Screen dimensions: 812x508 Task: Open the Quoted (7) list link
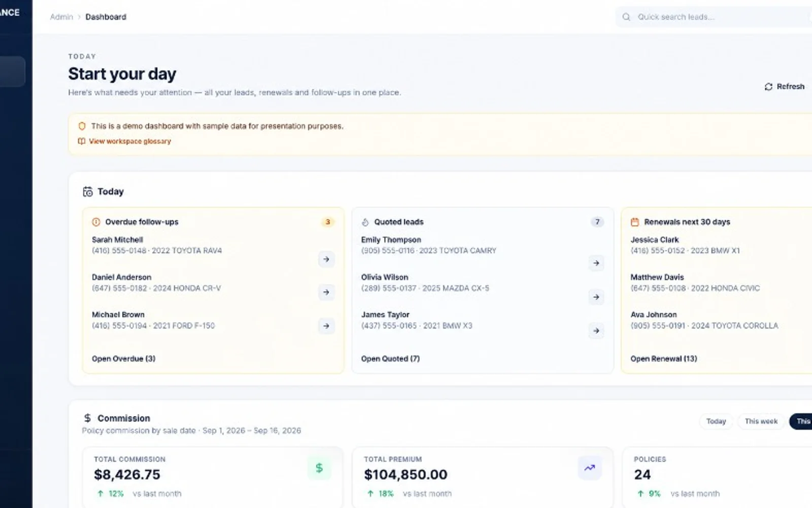point(390,359)
